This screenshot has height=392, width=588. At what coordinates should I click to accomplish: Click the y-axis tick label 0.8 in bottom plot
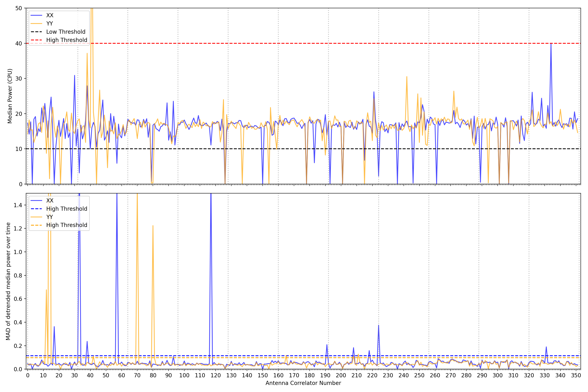point(18,276)
